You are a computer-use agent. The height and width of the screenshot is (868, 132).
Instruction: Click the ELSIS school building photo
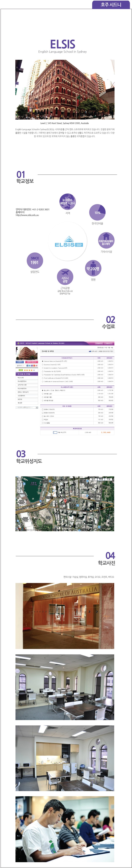(65, 89)
